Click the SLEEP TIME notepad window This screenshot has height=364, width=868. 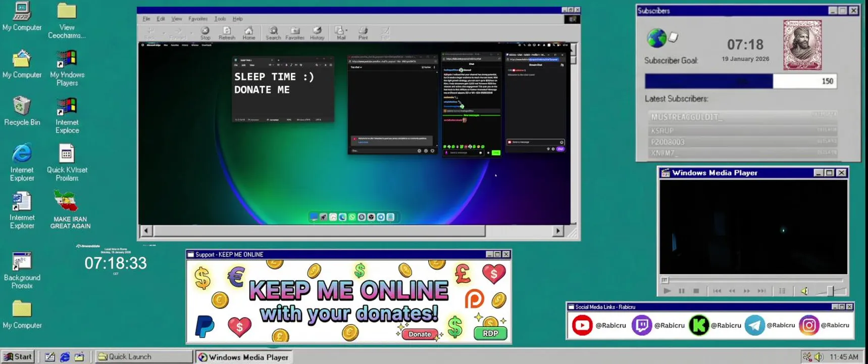tap(283, 89)
